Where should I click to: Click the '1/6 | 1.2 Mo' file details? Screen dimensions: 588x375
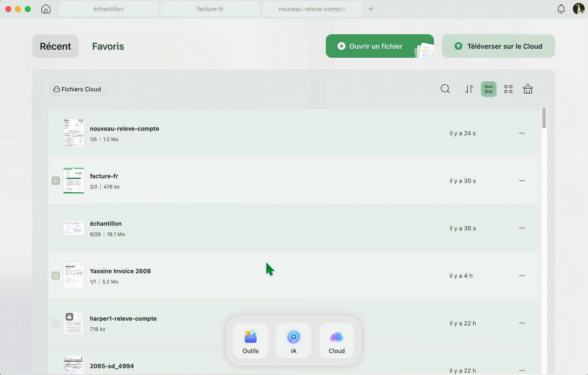104,139
